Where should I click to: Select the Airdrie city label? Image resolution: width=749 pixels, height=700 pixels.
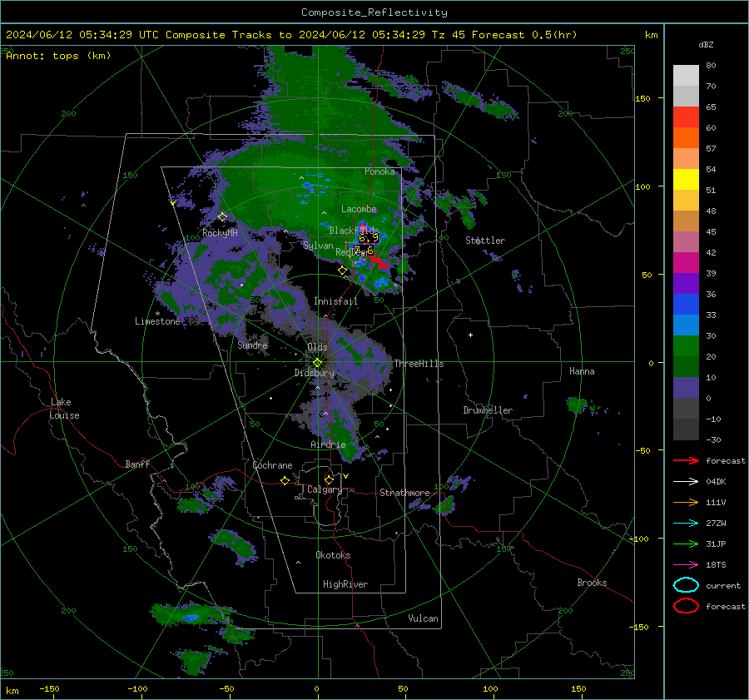pyautogui.click(x=328, y=444)
